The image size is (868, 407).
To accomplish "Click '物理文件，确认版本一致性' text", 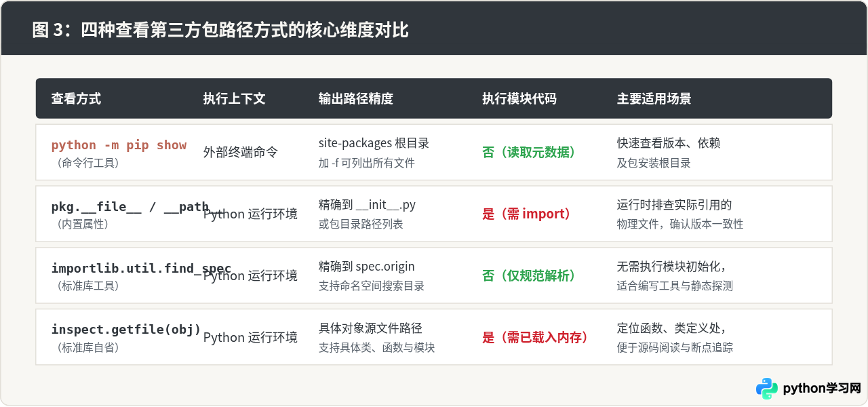I will pyautogui.click(x=680, y=224).
